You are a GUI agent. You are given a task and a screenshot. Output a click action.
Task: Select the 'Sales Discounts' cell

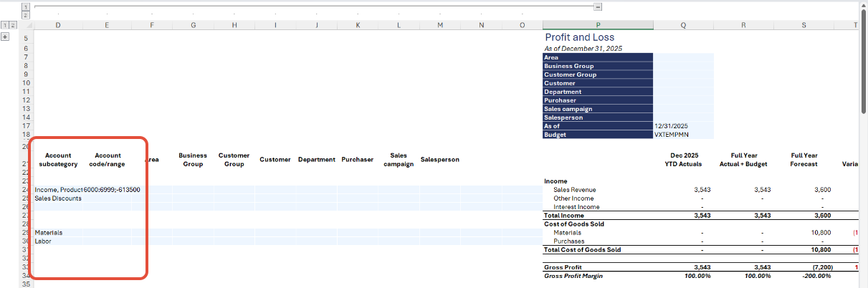click(58, 198)
